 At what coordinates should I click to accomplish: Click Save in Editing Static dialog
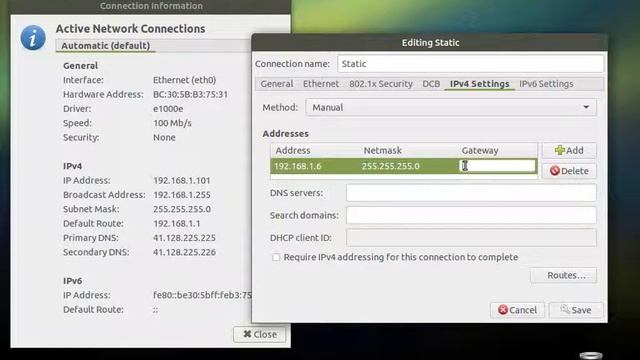tap(576, 310)
